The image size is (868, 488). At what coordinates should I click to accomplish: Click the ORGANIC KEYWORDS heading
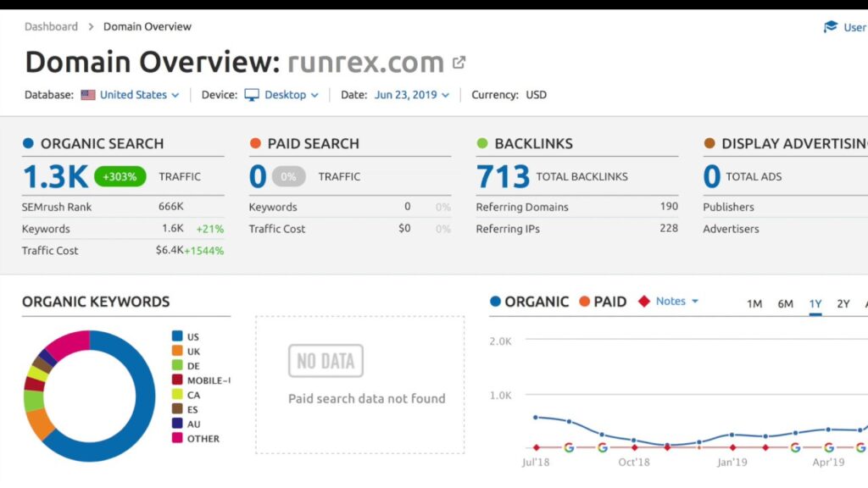96,302
